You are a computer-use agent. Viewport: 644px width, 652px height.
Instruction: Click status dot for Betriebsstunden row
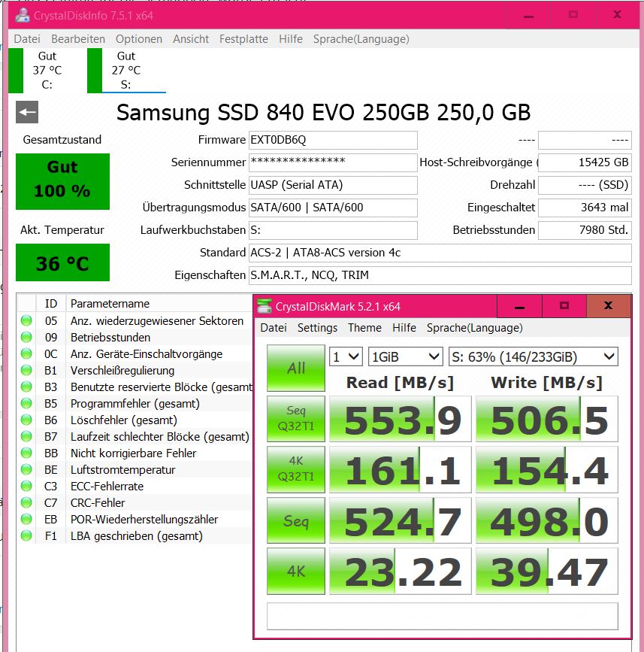coord(26,337)
